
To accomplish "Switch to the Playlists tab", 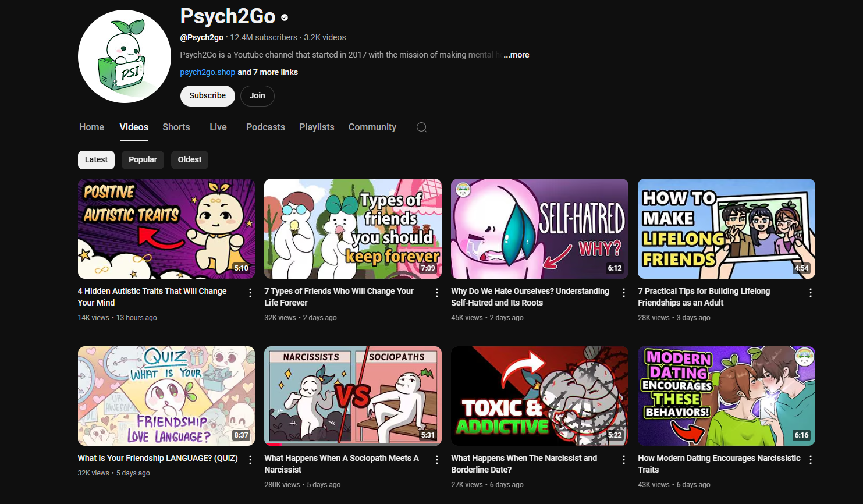I will pos(317,127).
